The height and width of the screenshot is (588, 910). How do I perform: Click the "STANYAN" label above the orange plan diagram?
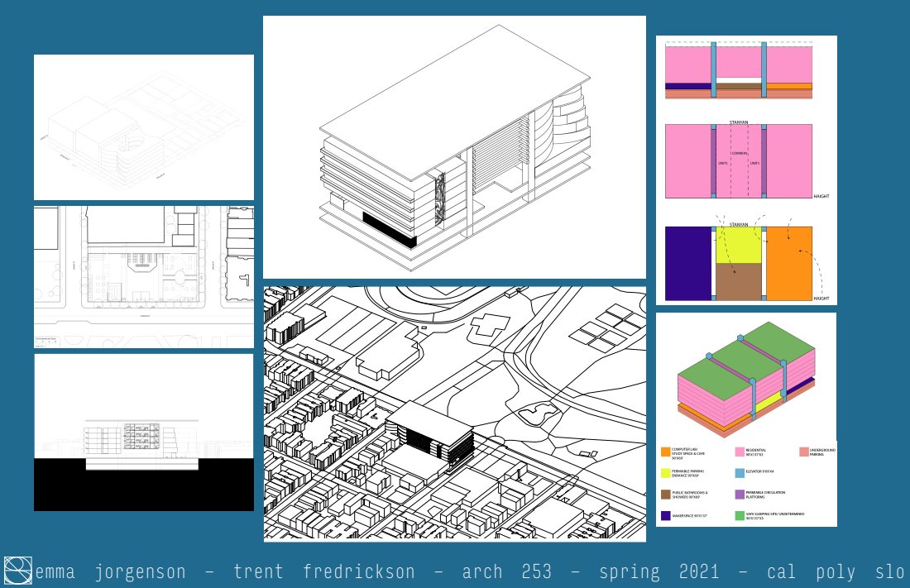[738, 224]
